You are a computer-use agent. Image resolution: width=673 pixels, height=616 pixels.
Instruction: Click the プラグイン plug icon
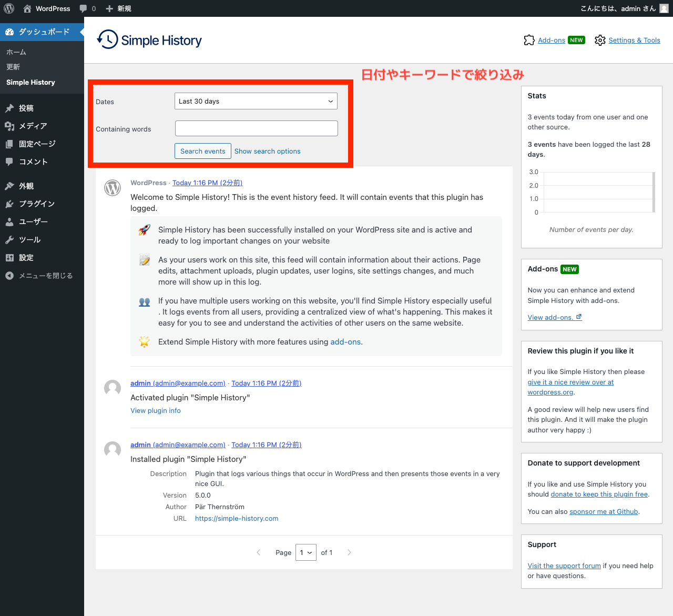[x=9, y=204]
